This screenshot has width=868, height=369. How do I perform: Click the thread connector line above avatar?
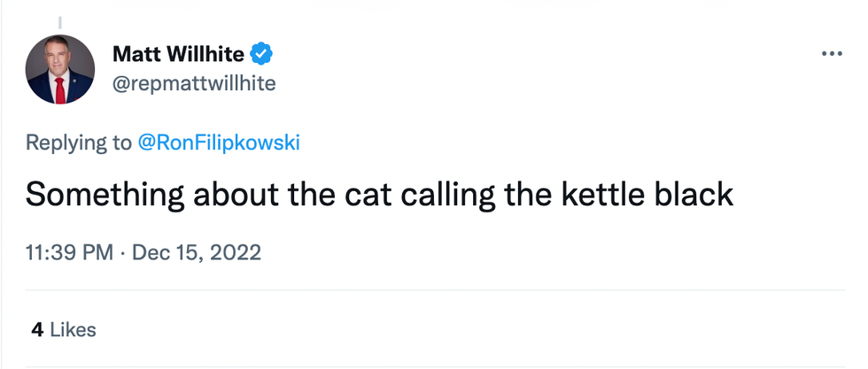[59, 22]
